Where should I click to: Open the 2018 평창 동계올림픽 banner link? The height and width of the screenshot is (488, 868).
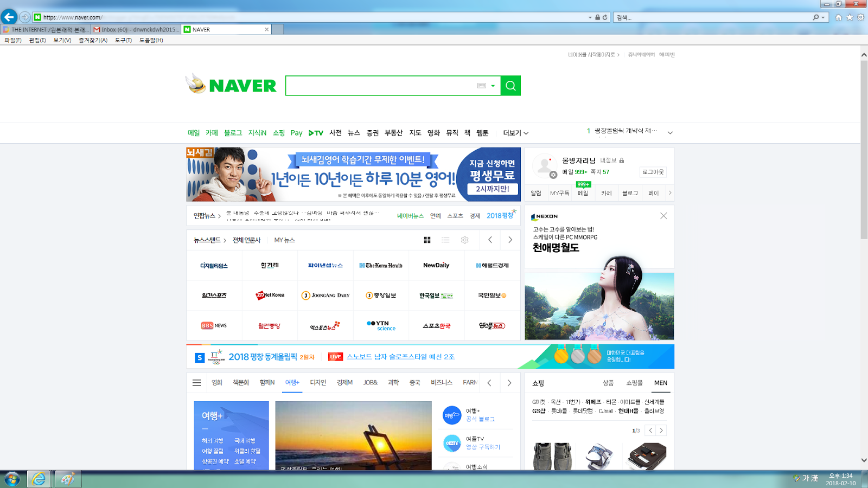pyautogui.click(x=263, y=357)
